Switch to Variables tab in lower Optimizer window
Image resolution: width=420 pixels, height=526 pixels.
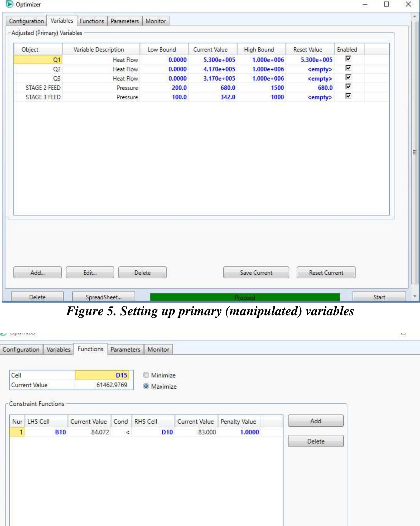tap(59, 349)
